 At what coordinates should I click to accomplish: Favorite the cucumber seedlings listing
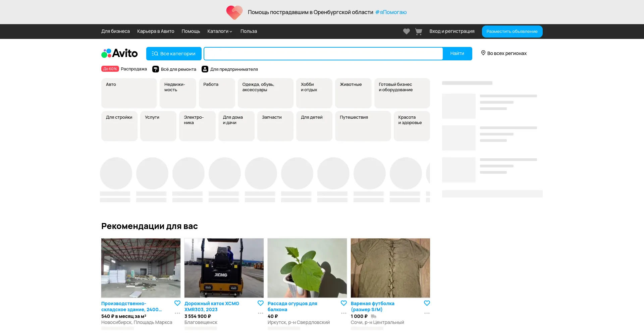pos(344,303)
